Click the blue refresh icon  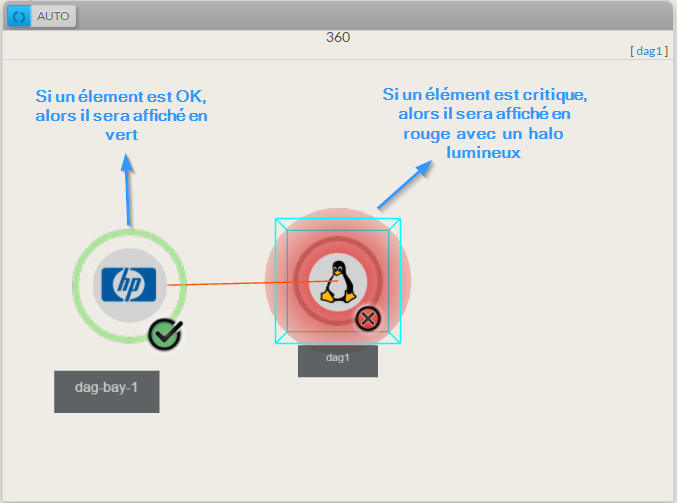[x=19, y=16]
